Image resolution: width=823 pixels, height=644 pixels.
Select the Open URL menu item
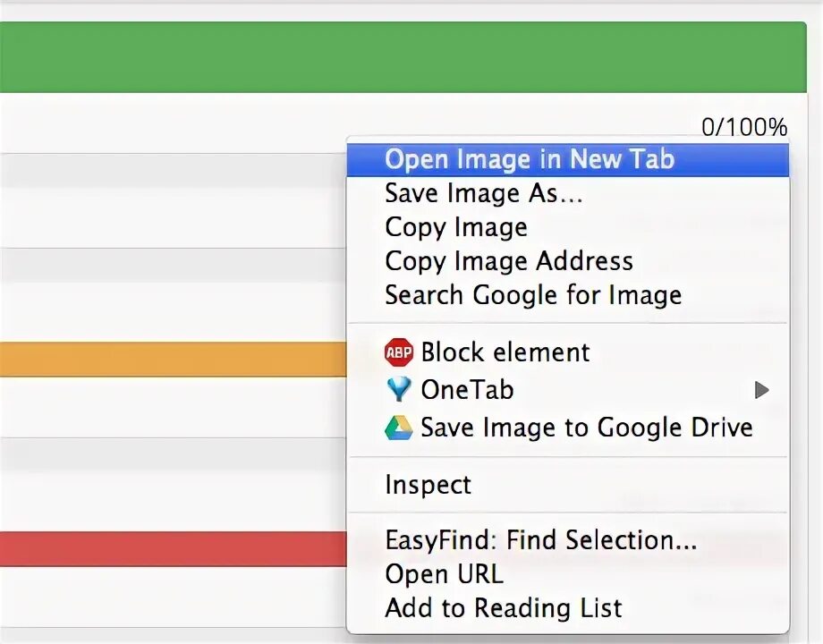coord(444,574)
